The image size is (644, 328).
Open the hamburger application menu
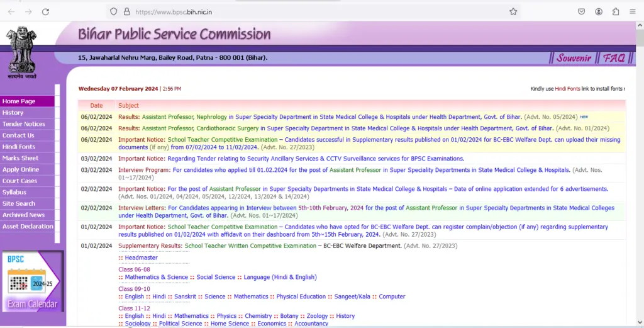[633, 12]
